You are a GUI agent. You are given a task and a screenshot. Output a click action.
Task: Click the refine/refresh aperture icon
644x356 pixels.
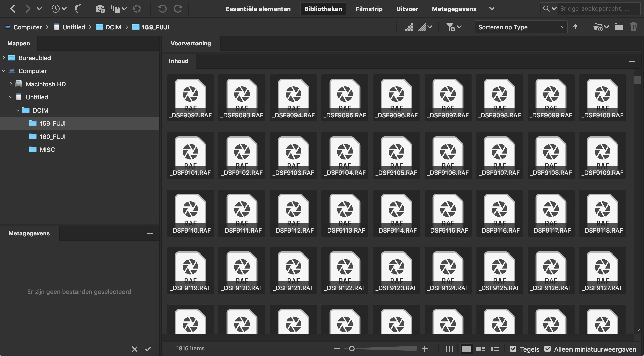(137, 9)
